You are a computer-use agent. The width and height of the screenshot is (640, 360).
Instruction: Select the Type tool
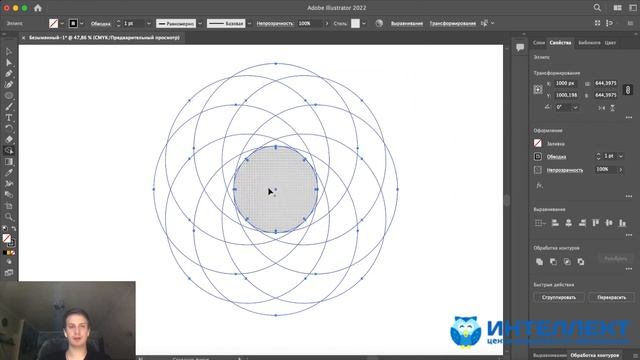(9, 118)
